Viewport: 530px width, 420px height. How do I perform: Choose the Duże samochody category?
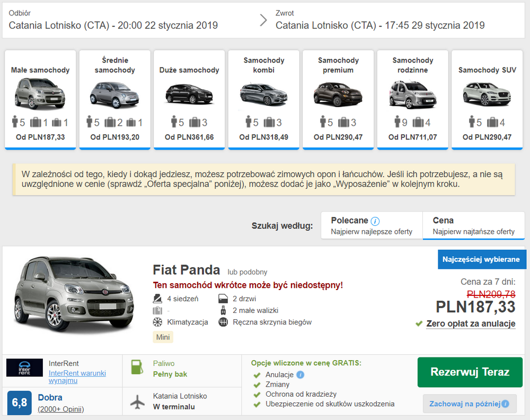click(x=189, y=100)
